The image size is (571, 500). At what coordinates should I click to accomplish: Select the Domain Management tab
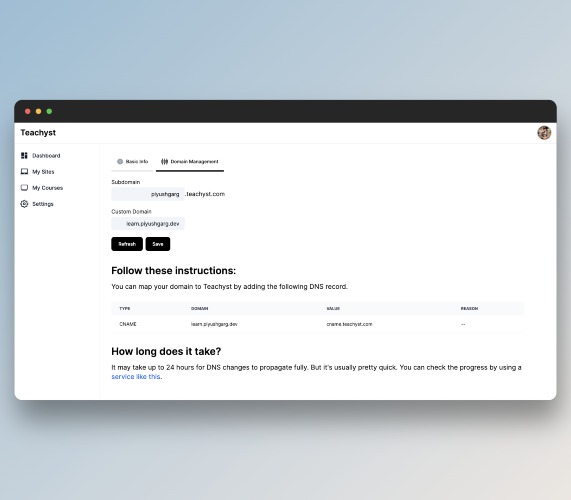tap(190, 162)
